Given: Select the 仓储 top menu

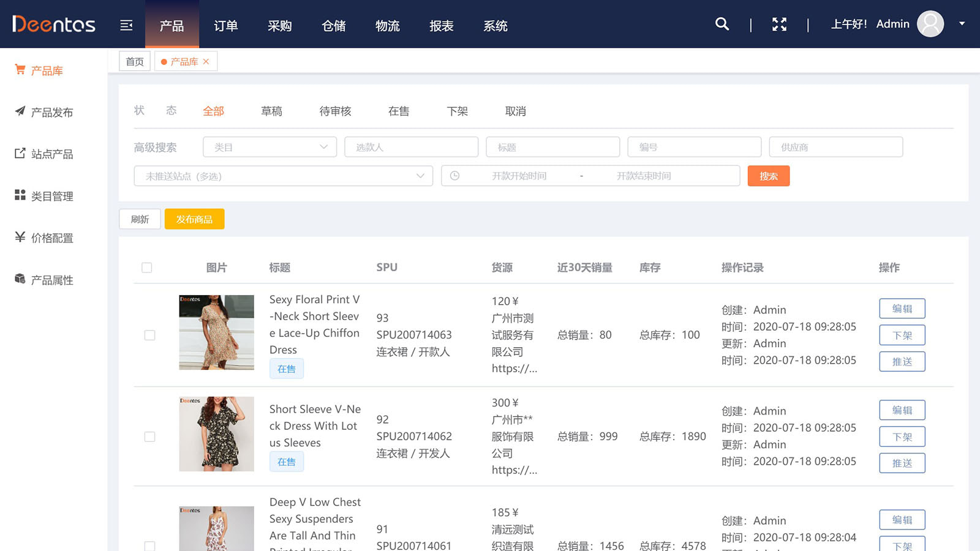Looking at the screenshot, I should point(333,25).
